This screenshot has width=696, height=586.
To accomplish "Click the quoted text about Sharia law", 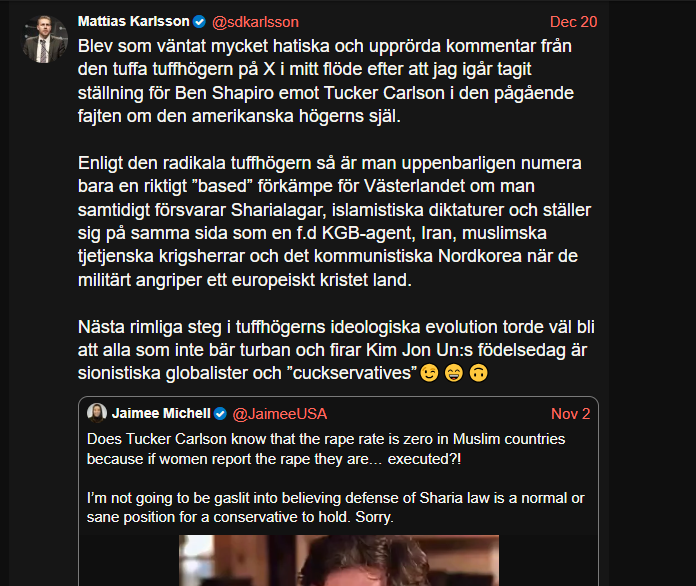I will click(336, 507).
